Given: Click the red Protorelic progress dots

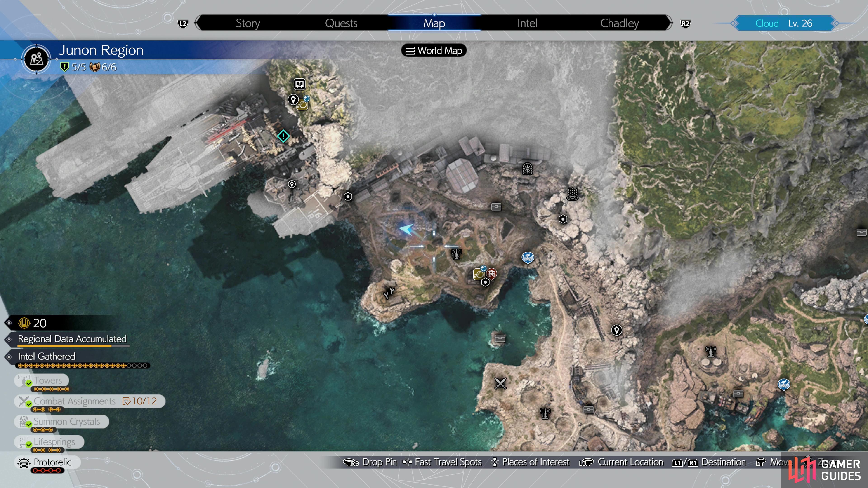Looking at the screenshot, I should 47,470.
